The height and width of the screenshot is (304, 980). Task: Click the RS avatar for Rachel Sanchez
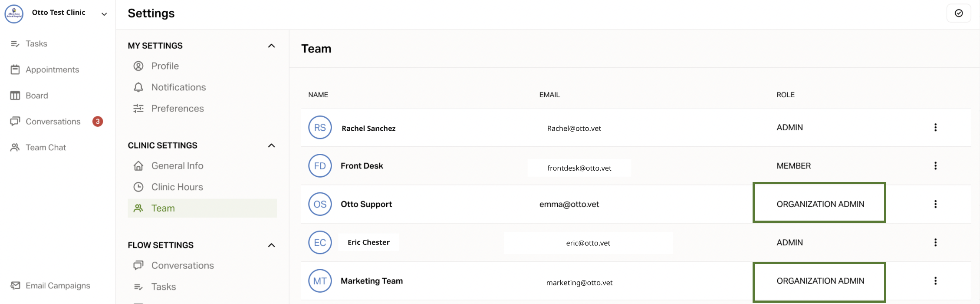[320, 128]
